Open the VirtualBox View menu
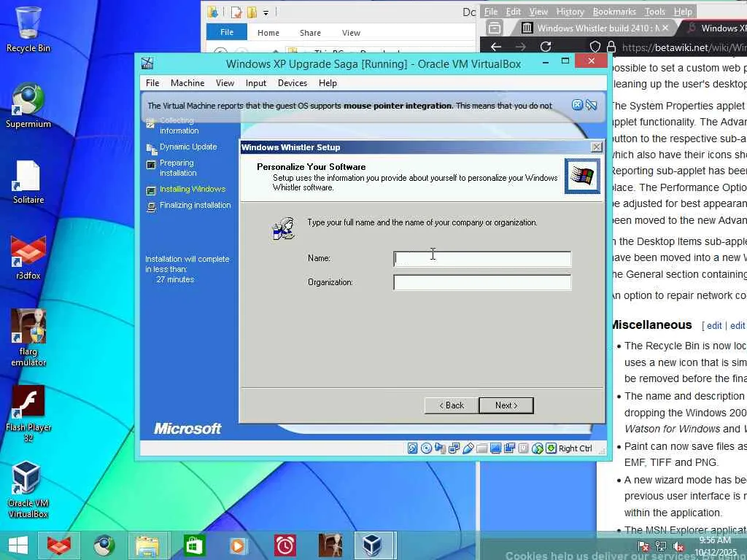The width and height of the screenshot is (747, 560). [x=225, y=83]
